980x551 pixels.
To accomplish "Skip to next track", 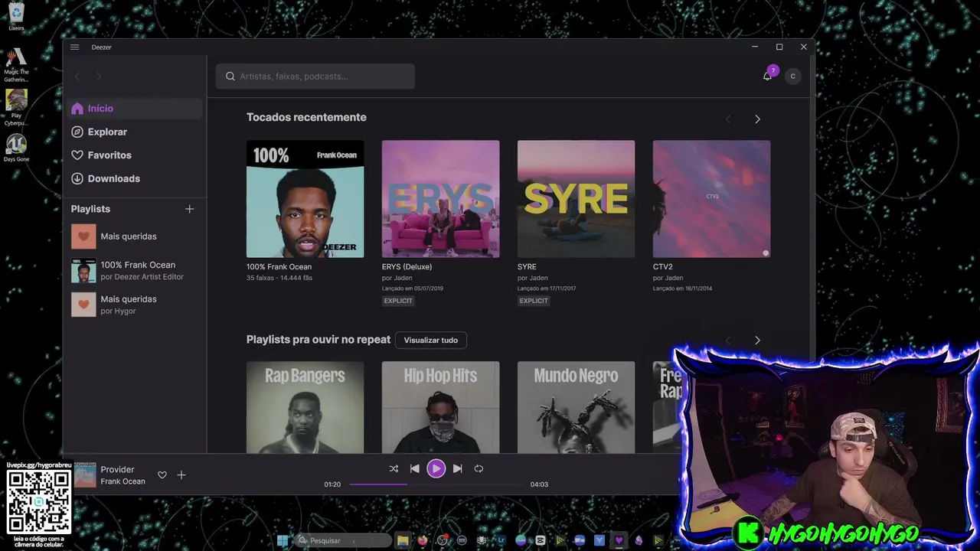I will pyautogui.click(x=457, y=468).
